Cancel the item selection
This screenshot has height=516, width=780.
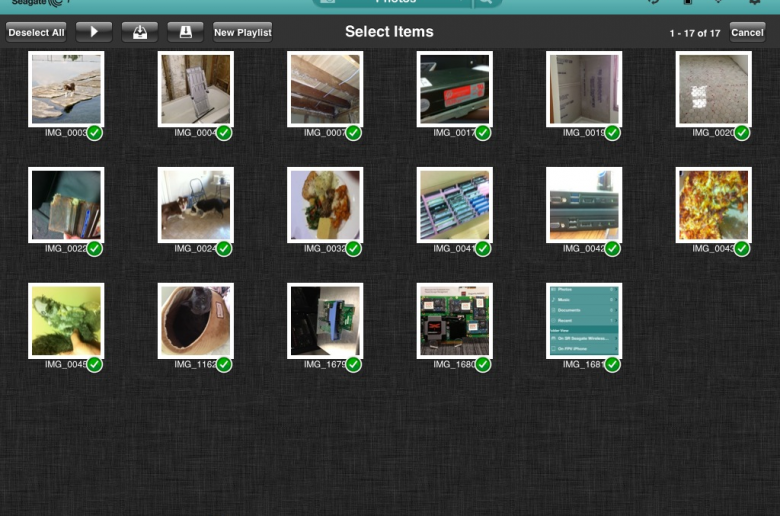pyautogui.click(x=747, y=32)
